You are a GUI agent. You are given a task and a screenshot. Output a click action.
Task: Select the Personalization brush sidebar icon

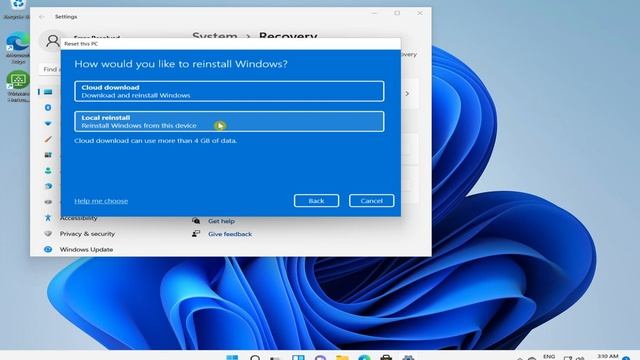click(x=48, y=139)
